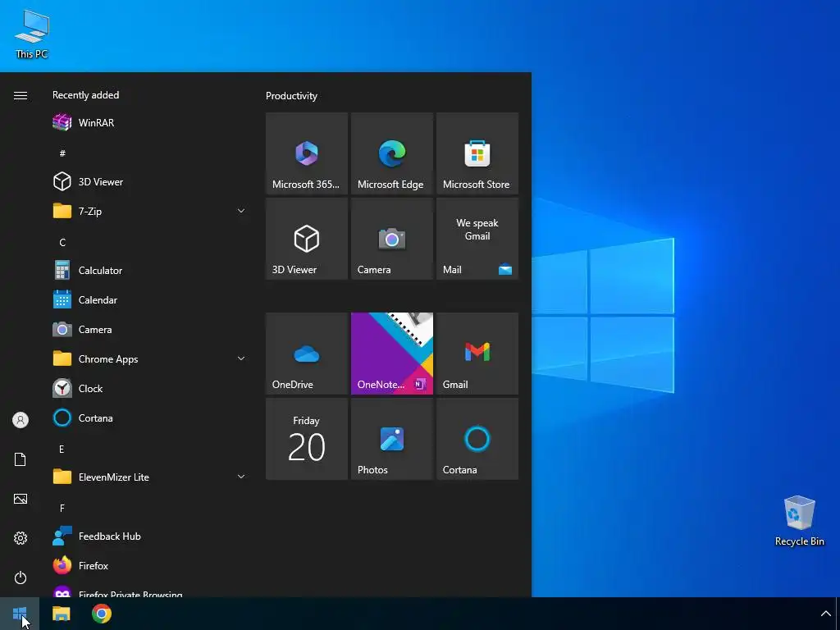The width and height of the screenshot is (840, 630).
Task: Open the user account icon
Action: pos(21,420)
